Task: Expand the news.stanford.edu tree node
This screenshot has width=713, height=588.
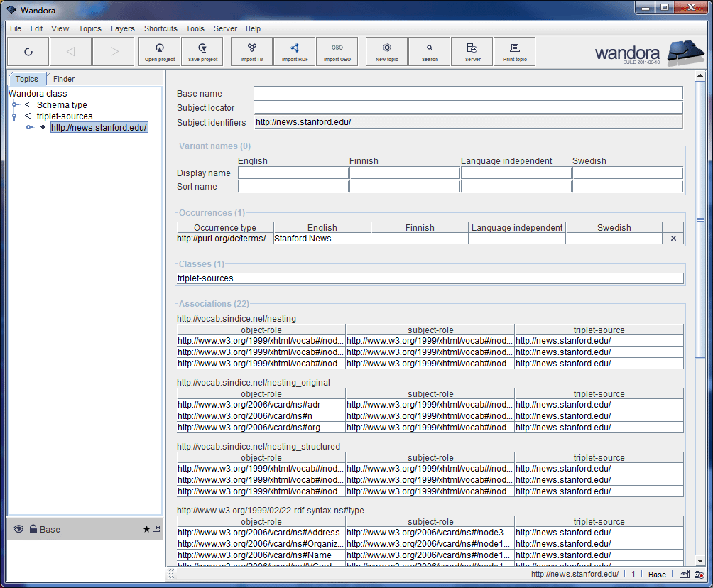Action: click(30, 128)
